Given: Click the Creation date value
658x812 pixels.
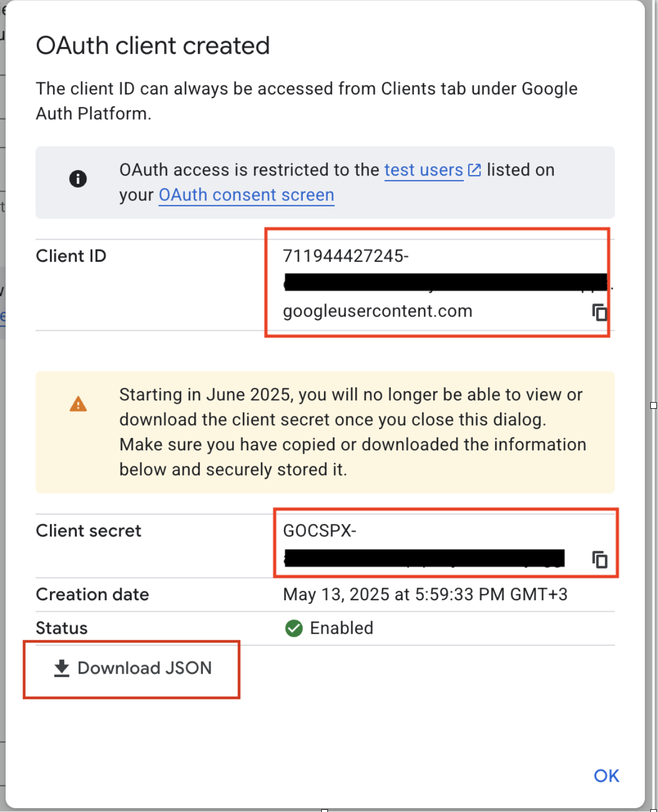Looking at the screenshot, I should [x=426, y=594].
